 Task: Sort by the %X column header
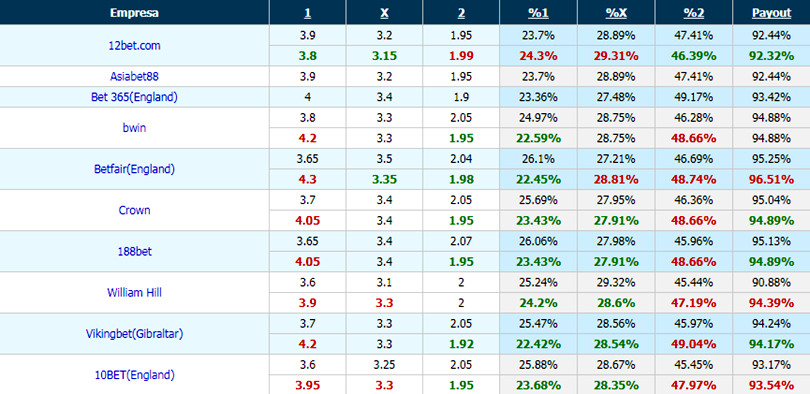pyautogui.click(x=616, y=13)
